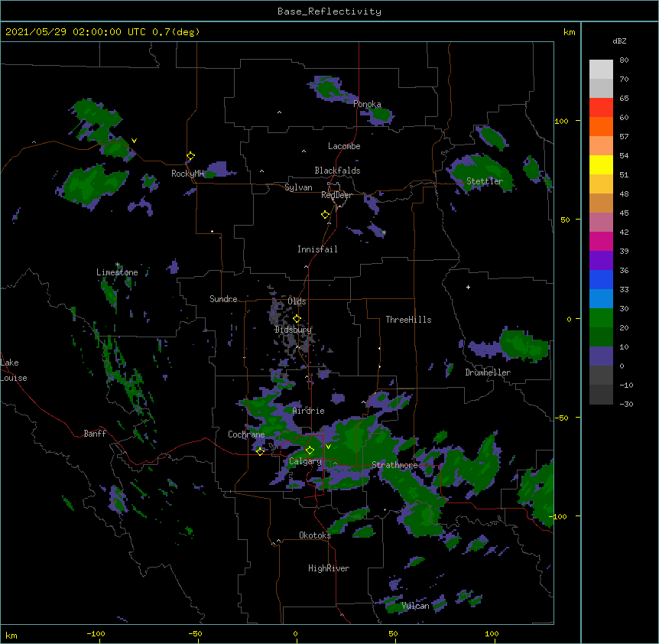Screen dimensions: 659x644
Task: Click the Stettler town label
Action: [485, 181]
